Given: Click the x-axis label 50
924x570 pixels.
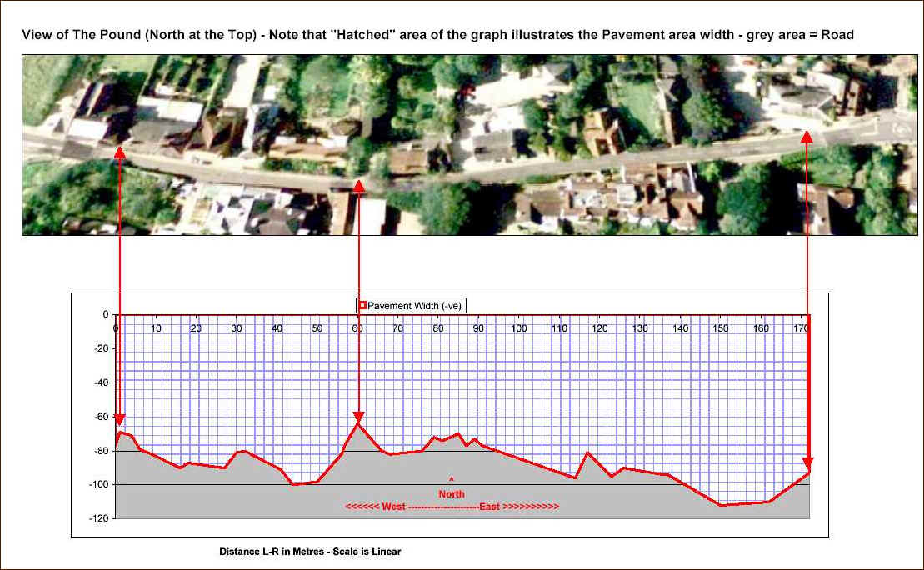Looking at the screenshot, I should point(317,328).
